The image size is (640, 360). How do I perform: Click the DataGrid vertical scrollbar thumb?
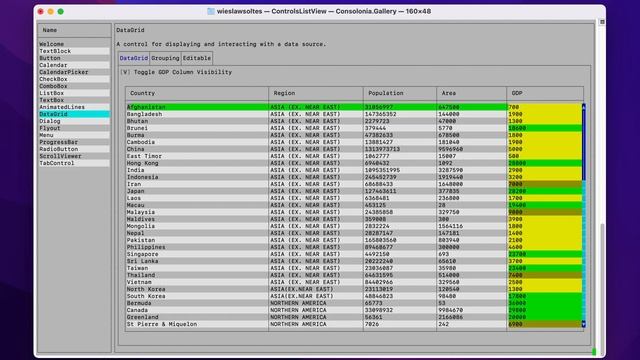point(584,145)
